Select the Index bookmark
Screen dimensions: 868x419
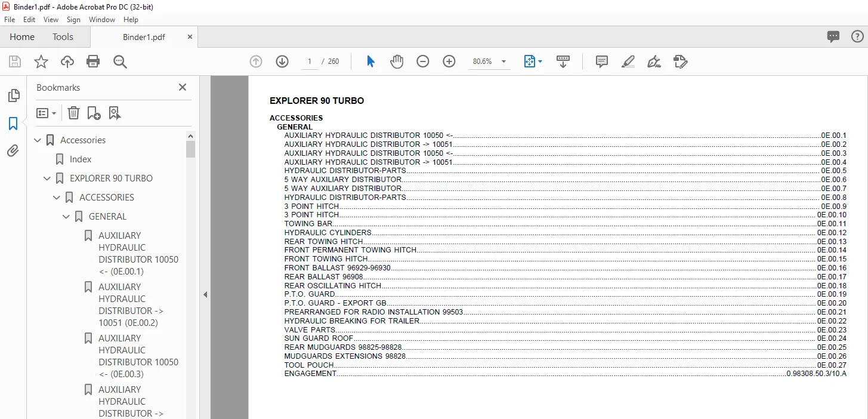(81, 159)
